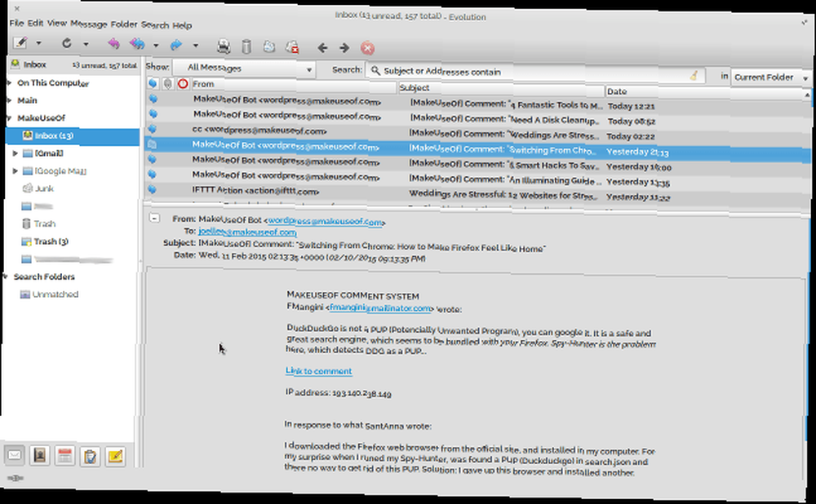Forward the selected message
Screen dimensions: 816x504
[x=176, y=45]
